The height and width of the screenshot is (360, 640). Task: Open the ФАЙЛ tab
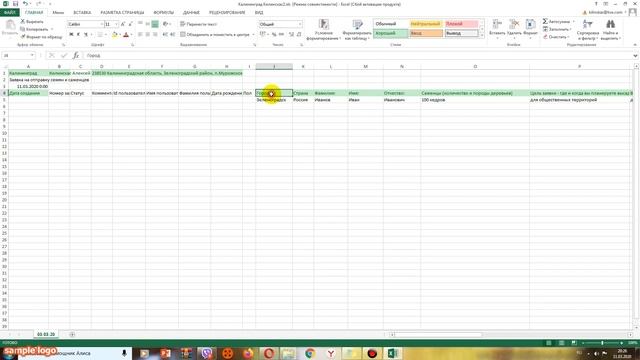(10, 13)
